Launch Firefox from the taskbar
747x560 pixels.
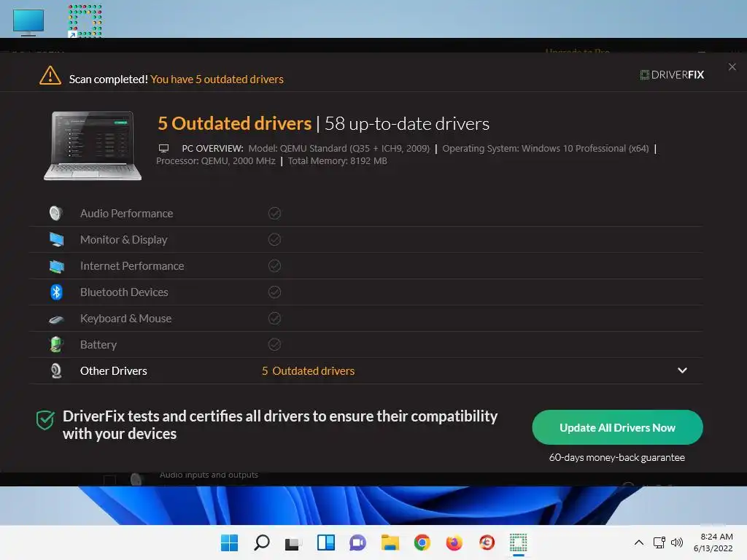tap(454, 542)
